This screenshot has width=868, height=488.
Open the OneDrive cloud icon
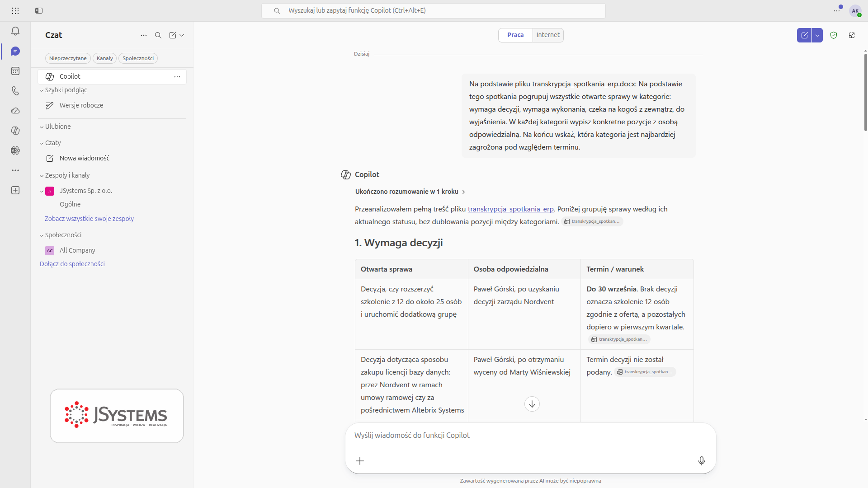click(x=15, y=111)
